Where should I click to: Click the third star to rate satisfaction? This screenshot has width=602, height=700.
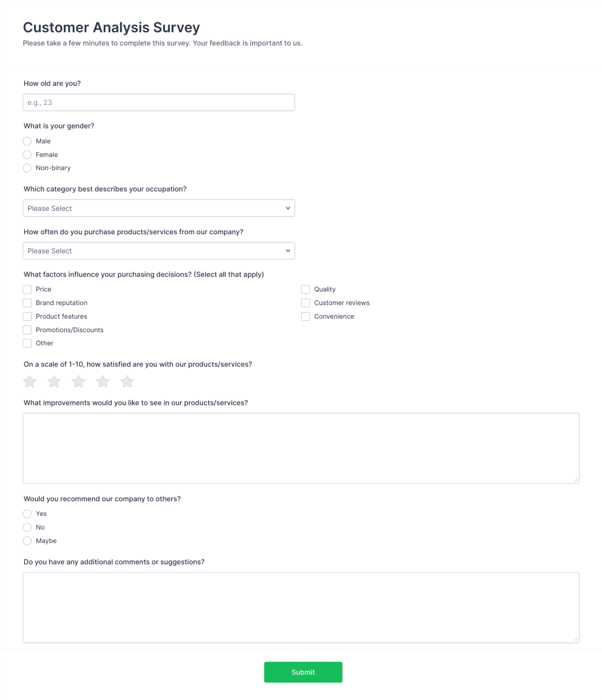54,381
